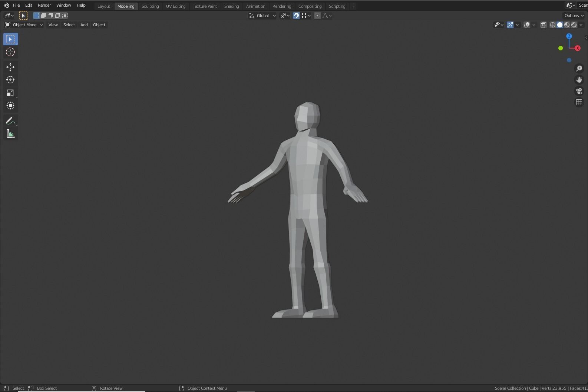Open the viewport Select menu
588x392 pixels.
pyautogui.click(x=69, y=25)
